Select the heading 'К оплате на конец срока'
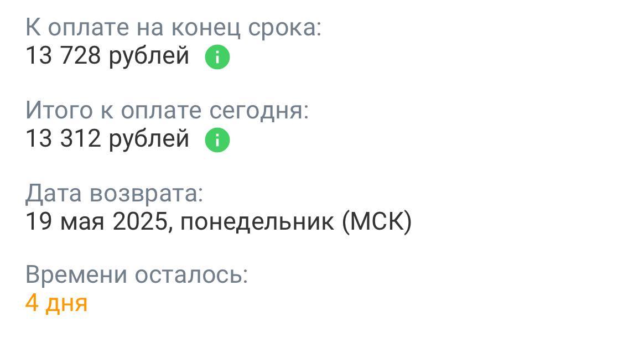This screenshot has height=337, width=644. point(174,26)
